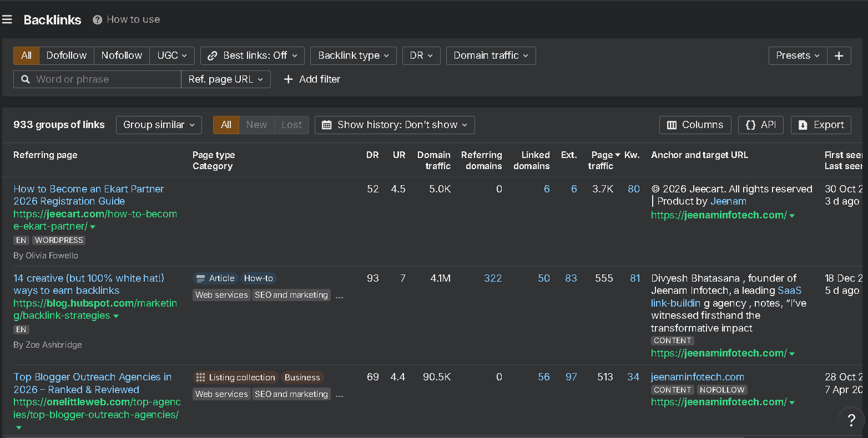The image size is (868, 438).
Task: Open Best links: Off dropdown
Action: point(253,55)
